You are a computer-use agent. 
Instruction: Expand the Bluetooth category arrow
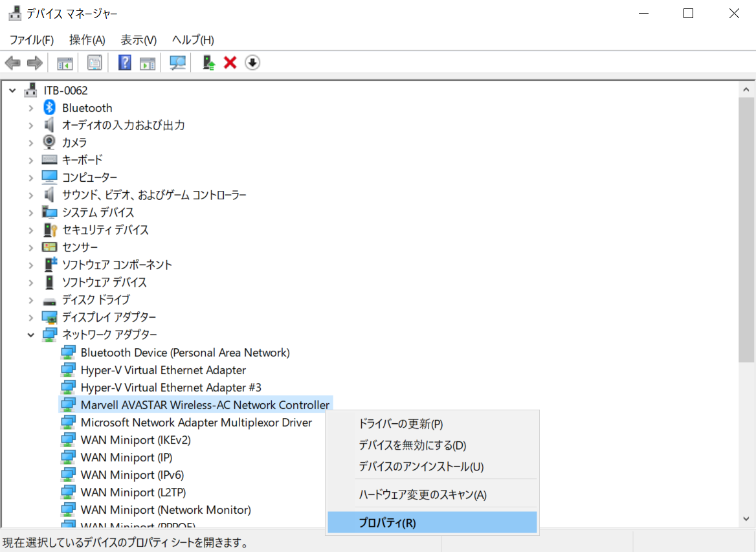tap(31, 108)
